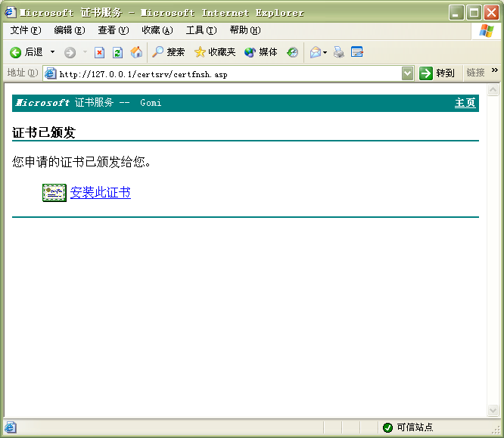Click the certificate icon beside install link
Image resolution: width=504 pixels, height=438 pixels.
click(54, 193)
